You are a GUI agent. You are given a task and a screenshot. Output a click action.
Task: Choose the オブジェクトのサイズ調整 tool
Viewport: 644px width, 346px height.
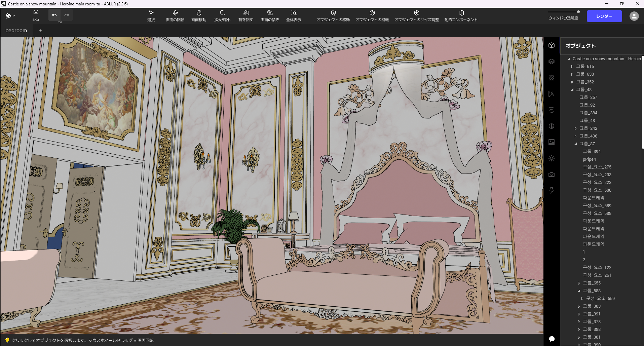point(417,15)
